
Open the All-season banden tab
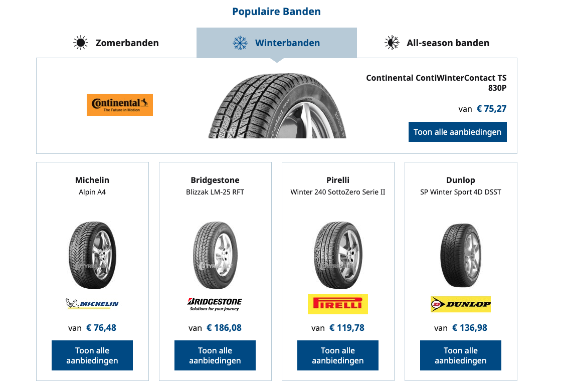(448, 43)
